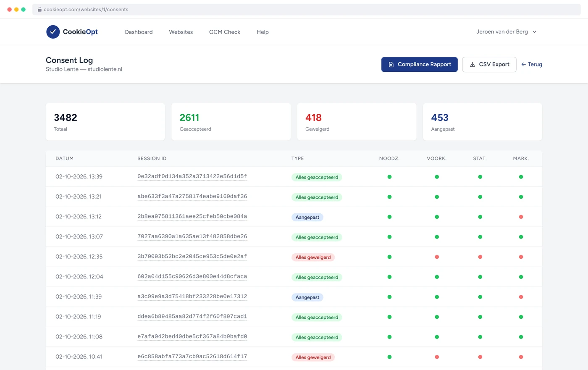Open session e7afa042bed40dbe5cf367a84b9bafd0

pos(192,337)
